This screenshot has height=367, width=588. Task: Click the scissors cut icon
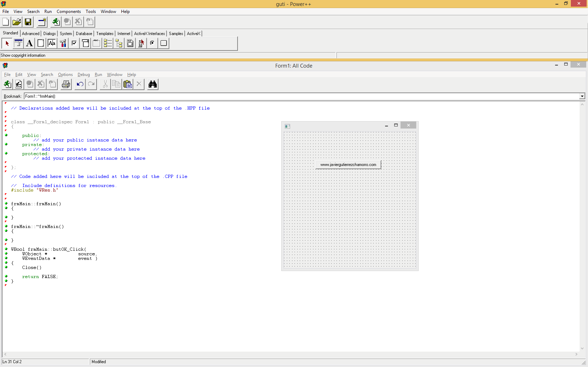click(105, 84)
